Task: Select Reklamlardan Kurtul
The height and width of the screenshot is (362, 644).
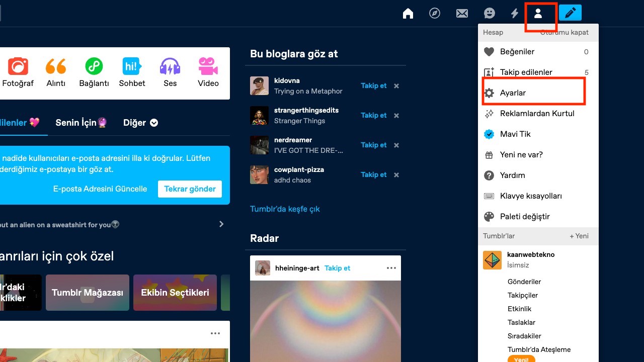Action: click(x=538, y=114)
